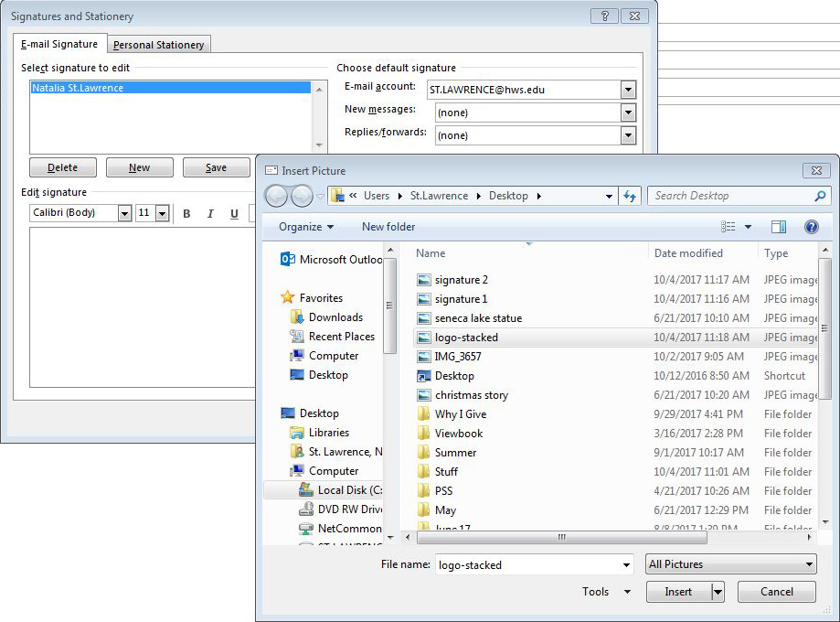Click the Back navigation arrow
Viewport: 840px width, 622px height.
[x=276, y=197]
